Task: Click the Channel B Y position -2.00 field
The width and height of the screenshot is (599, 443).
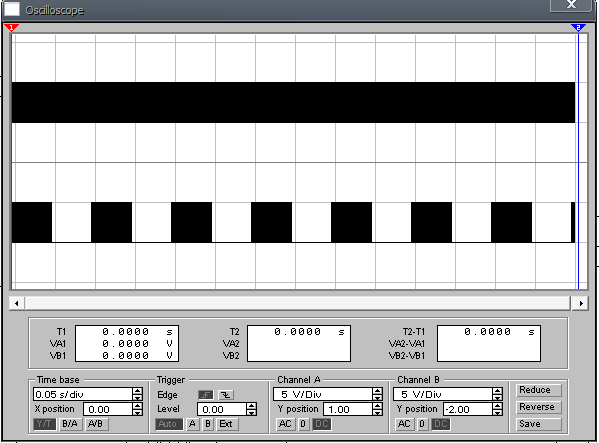Action: pos(468,409)
